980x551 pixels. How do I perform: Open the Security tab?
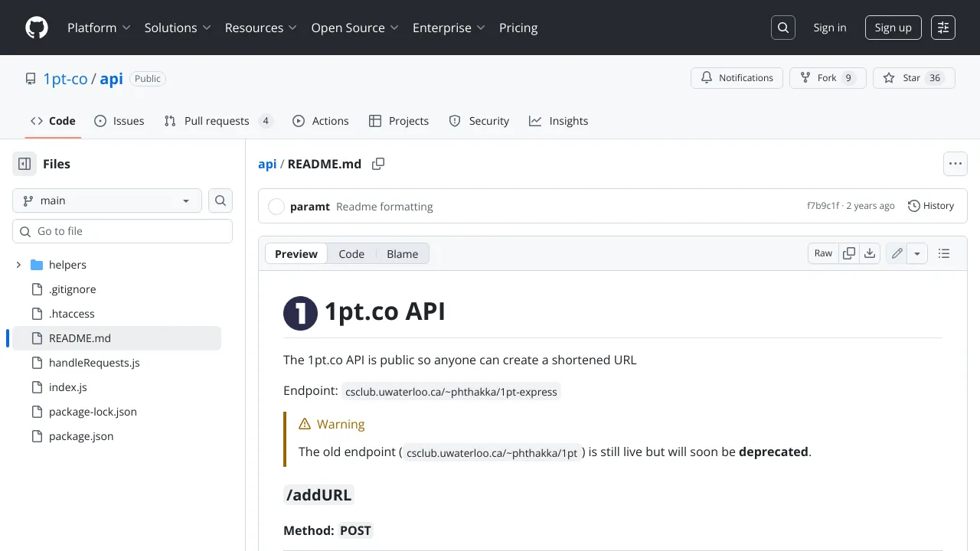479,121
